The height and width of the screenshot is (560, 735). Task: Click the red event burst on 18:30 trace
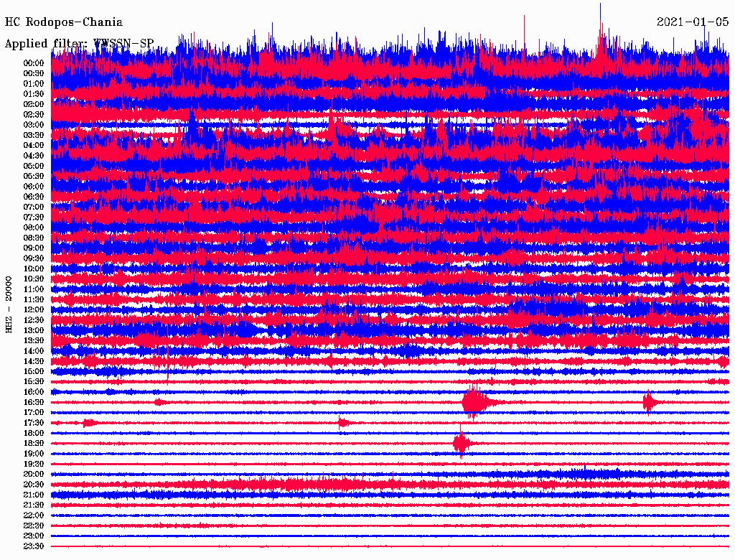(461, 444)
